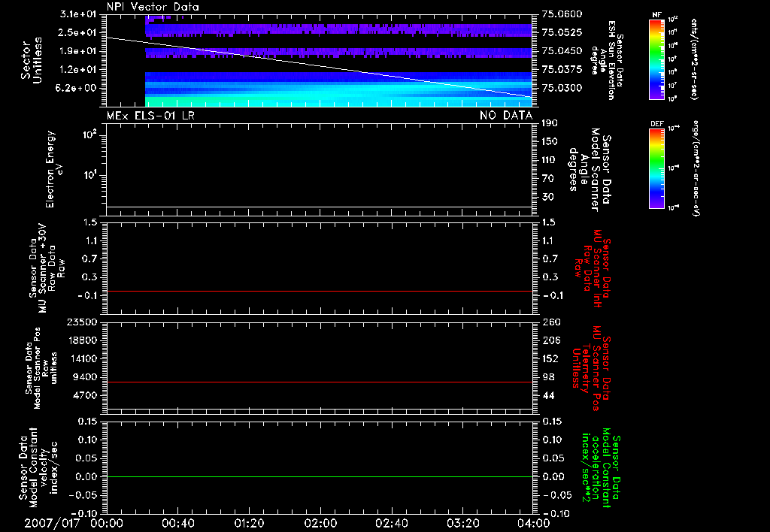
Task: Click the 'DEF' colorbar heading
Action: pos(656,124)
